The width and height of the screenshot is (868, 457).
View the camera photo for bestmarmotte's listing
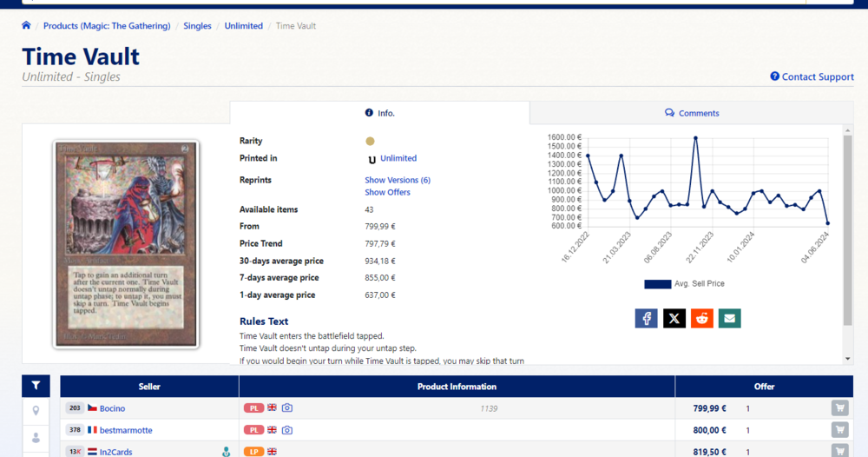pos(287,430)
